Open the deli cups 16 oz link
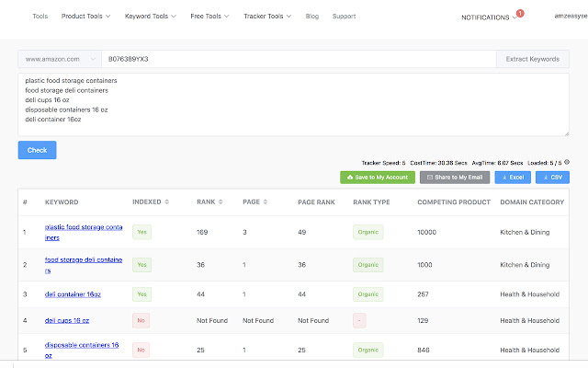The image size is (588, 368). coord(67,321)
